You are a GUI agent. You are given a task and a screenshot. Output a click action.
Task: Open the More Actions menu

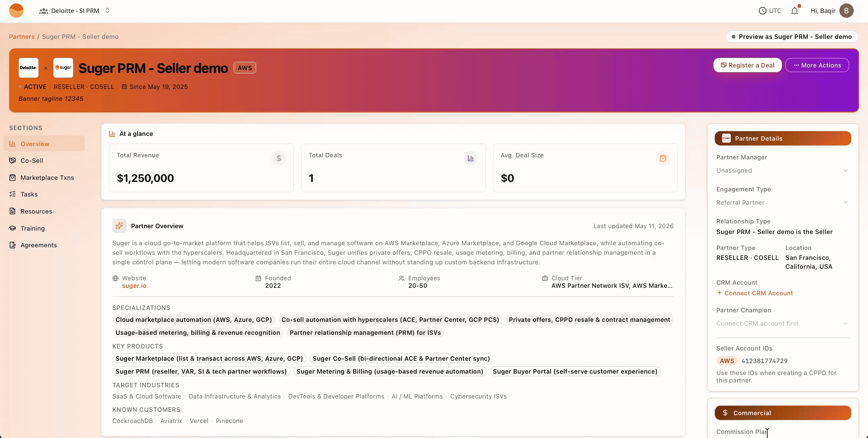(x=817, y=65)
